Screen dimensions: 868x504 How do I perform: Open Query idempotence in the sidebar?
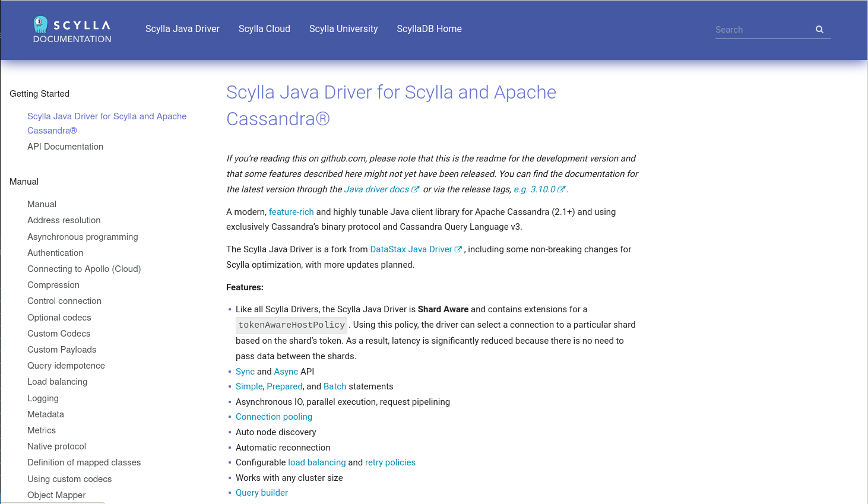coord(66,366)
